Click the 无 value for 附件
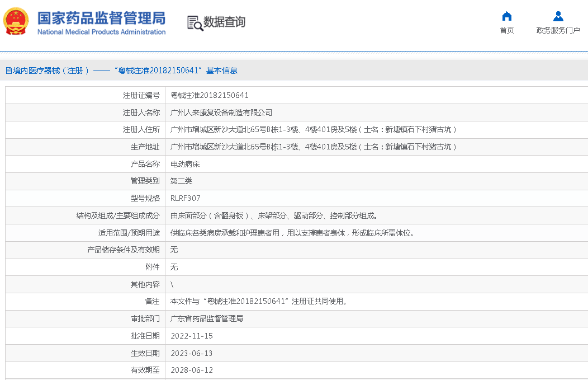Screen dimensions: 588x380 [x=174, y=267]
